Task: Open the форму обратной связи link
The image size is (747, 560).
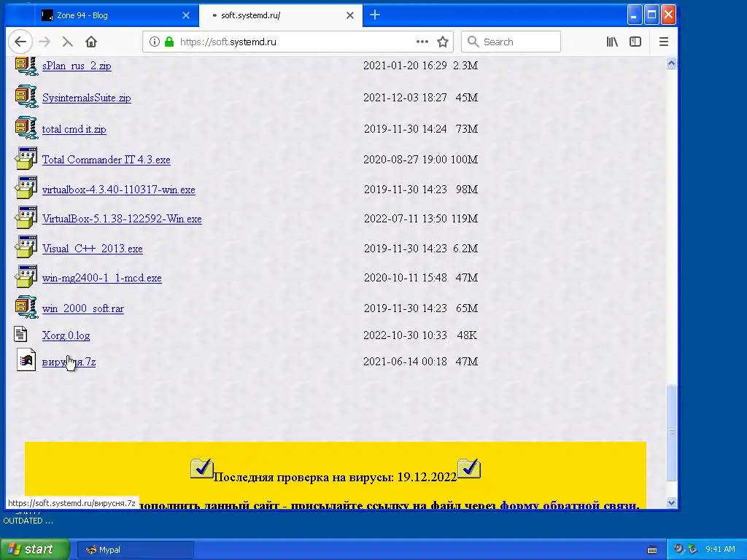Action: point(568,505)
